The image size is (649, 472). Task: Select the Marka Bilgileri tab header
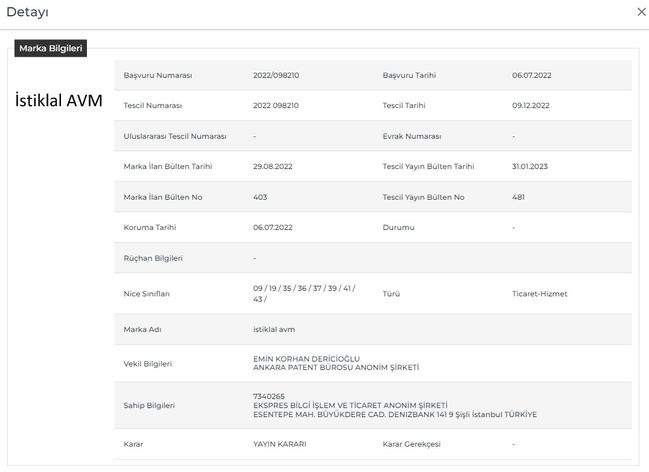click(x=51, y=48)
